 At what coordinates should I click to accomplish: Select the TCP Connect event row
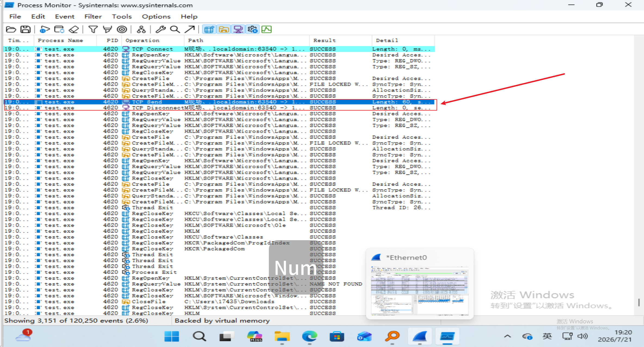coord(219,49)
